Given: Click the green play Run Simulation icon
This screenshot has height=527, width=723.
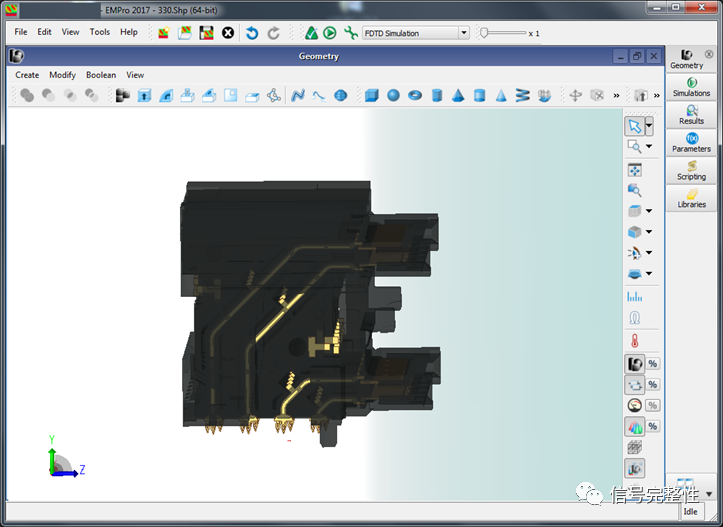Looking at the screenshot, I should [330, 33].
